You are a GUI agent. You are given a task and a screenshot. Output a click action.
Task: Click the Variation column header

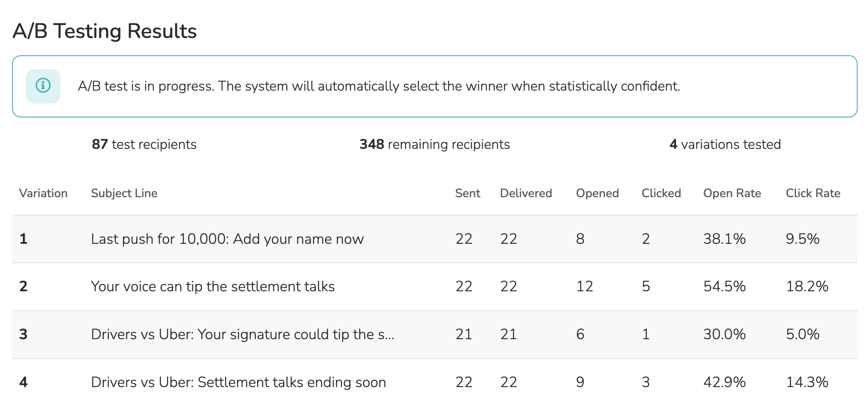pyautogui.click(x=43, y=193)
